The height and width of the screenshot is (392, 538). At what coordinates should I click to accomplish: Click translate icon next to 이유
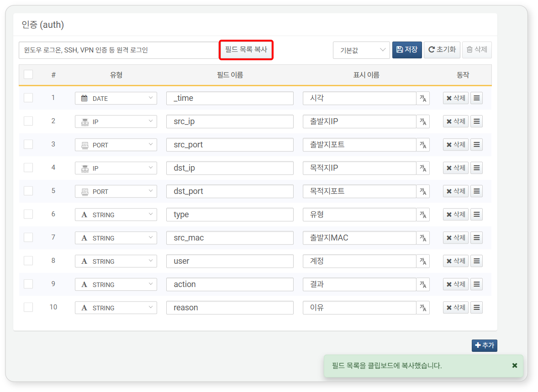[x=423, y=308]
